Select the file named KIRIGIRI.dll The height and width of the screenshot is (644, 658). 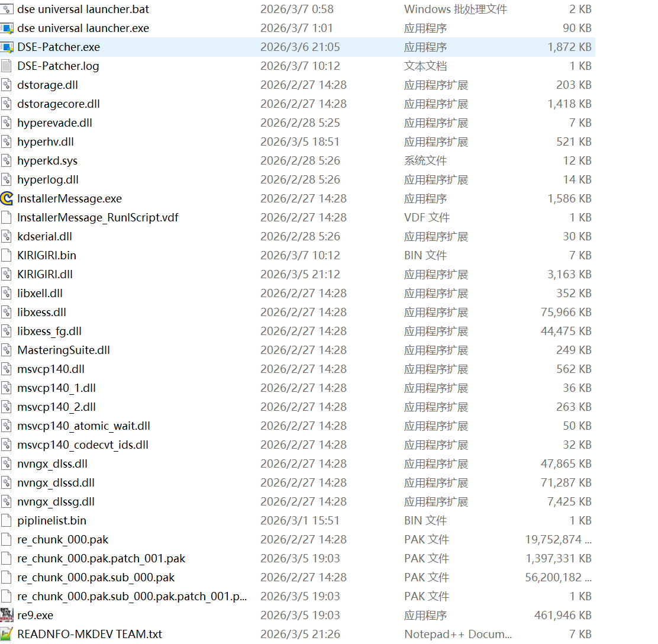pos(45,275)
